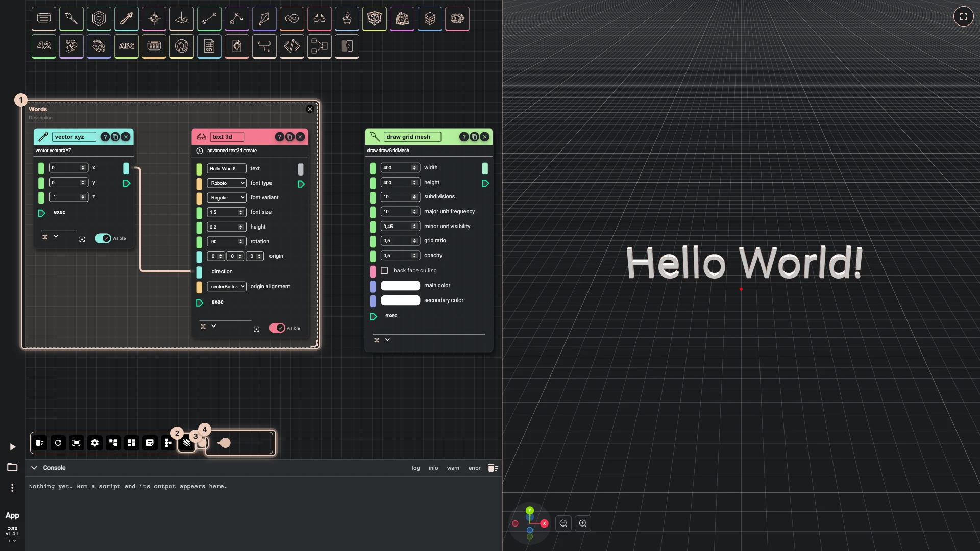Click the layers-off toolbar icon
Image resolution: width=980 pixels, height=551 pixels.
(187, 443)
